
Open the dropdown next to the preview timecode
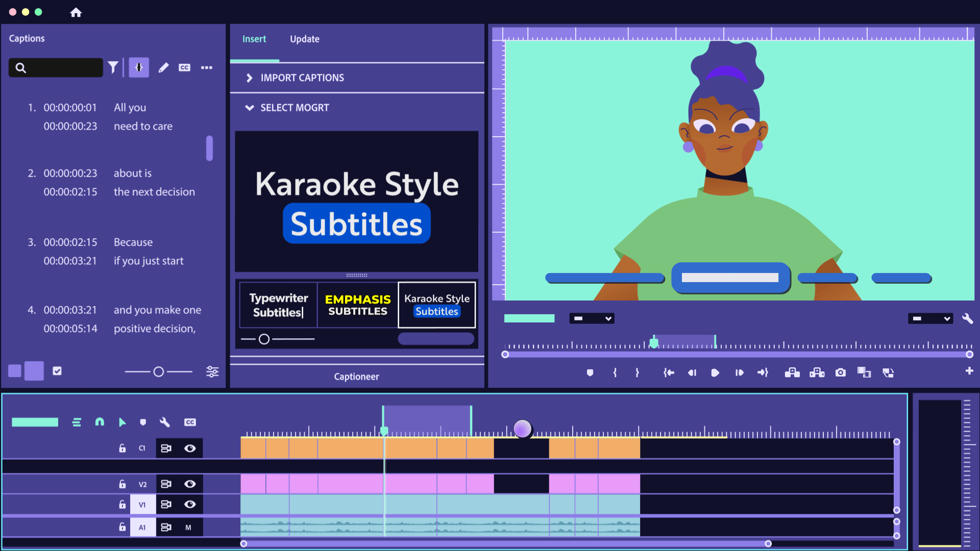tap(592, 318)
